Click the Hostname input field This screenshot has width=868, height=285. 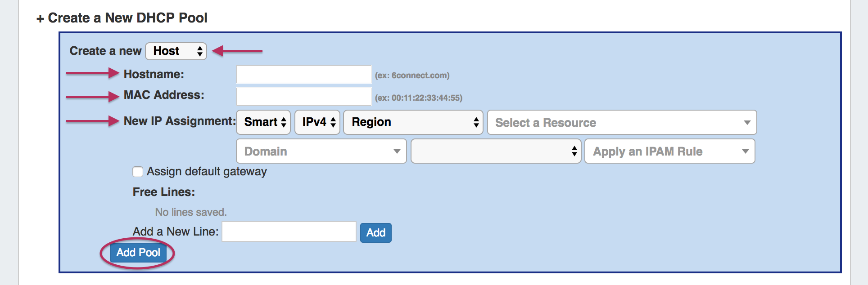tap(303, 74)
